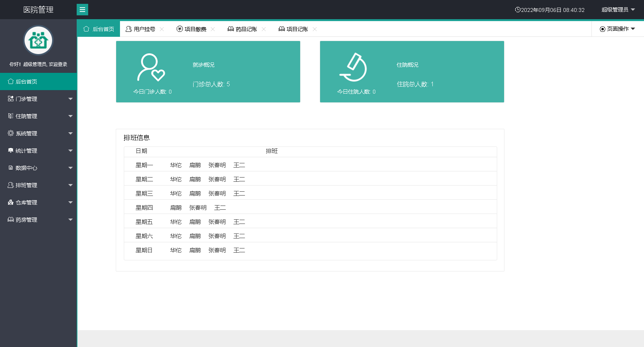This screenshot has height=347, width=644.
Task: Click the circle icon beside 页面操作
Action: pyautogui.click(x=603, y=29)
